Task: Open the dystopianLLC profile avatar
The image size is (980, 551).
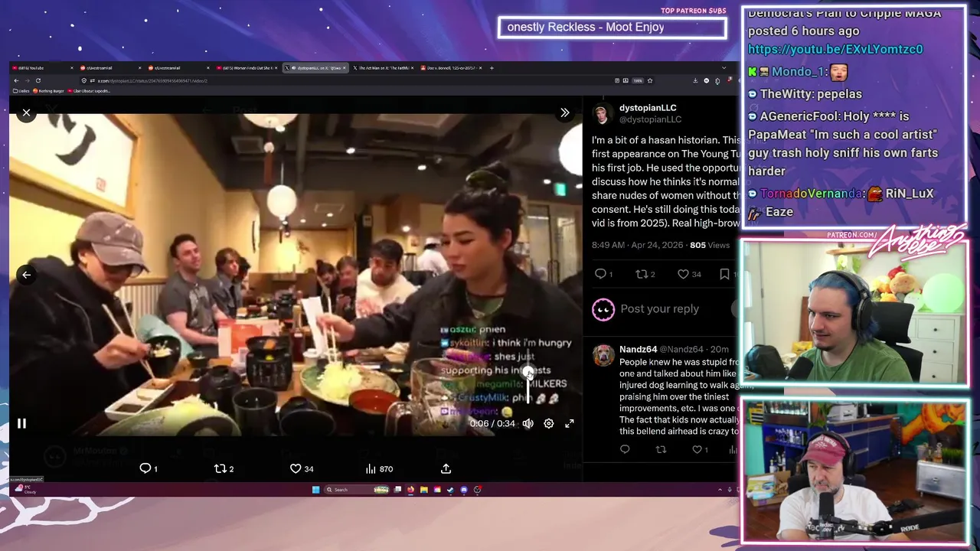Action: (x=603, y=113)
